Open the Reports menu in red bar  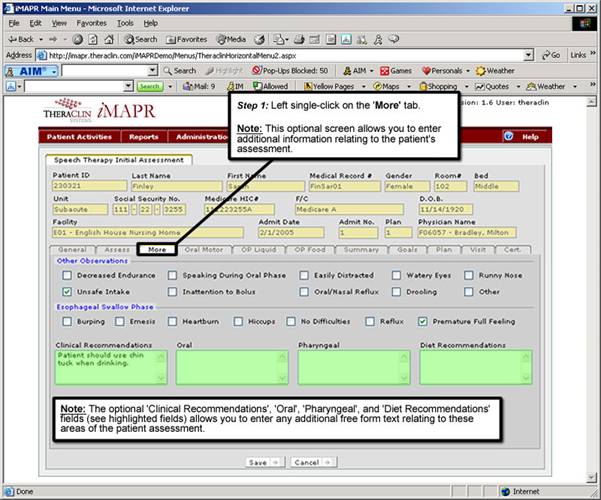click(144, 137)
